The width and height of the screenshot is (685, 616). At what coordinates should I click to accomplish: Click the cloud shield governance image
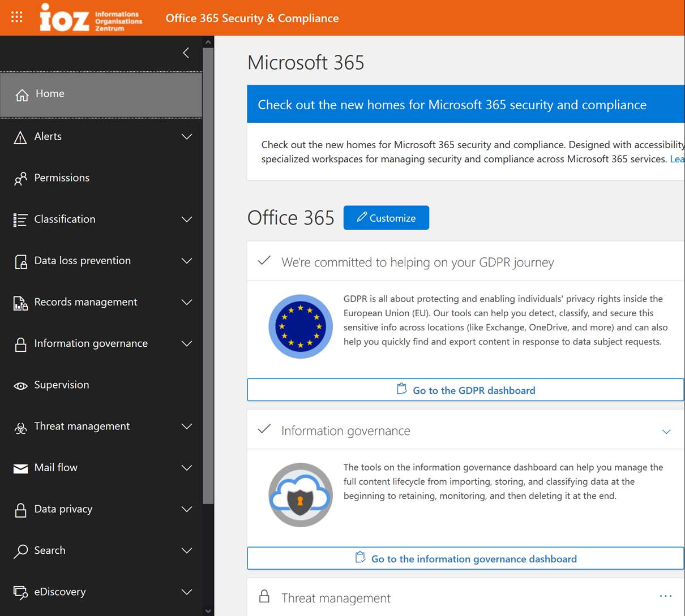pos(301,495)
